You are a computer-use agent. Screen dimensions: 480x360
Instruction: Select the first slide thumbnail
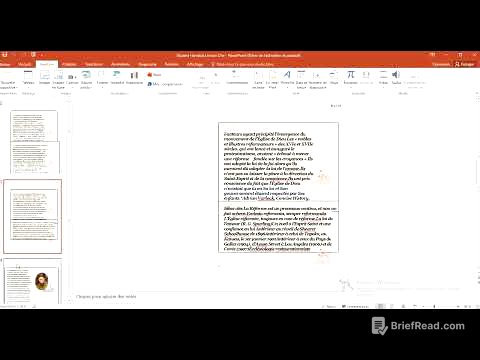(34, 125)
